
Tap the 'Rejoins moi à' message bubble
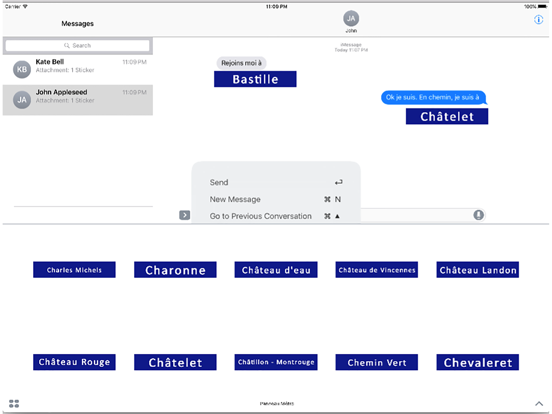point(242,63)
